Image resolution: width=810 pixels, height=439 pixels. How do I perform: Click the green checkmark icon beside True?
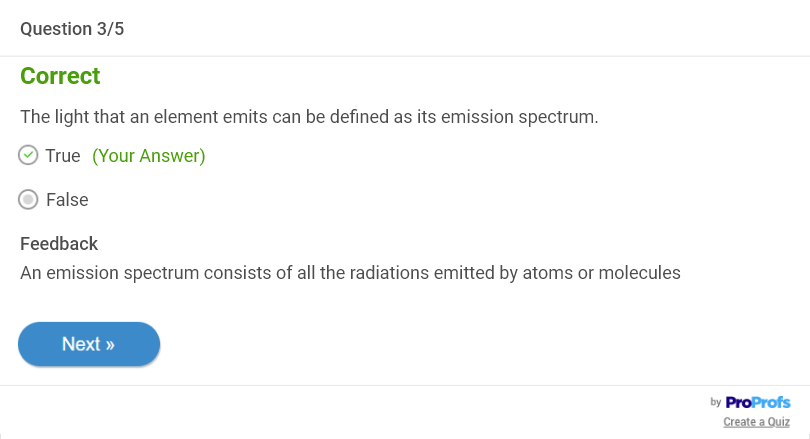[x=29, y=156]
